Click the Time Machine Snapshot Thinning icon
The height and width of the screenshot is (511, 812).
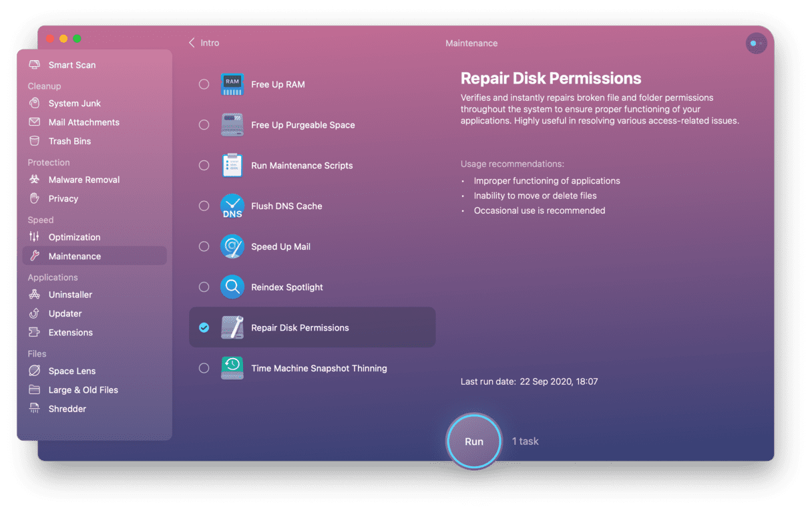tap(232, 368)
